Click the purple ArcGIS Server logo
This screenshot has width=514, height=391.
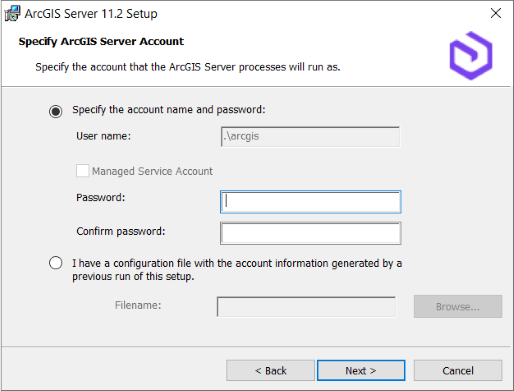tap(471, 56)
